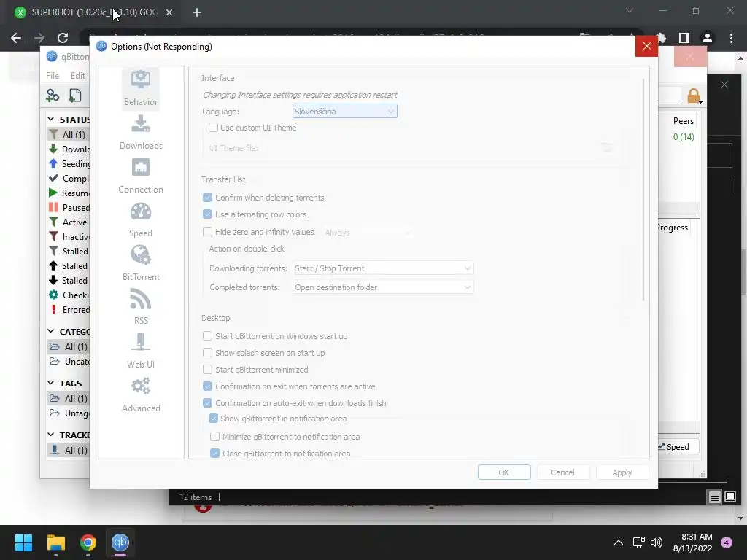747x560 pixels.
Task: Open File Explorer from the taskbar
Action: click(56, 542)
